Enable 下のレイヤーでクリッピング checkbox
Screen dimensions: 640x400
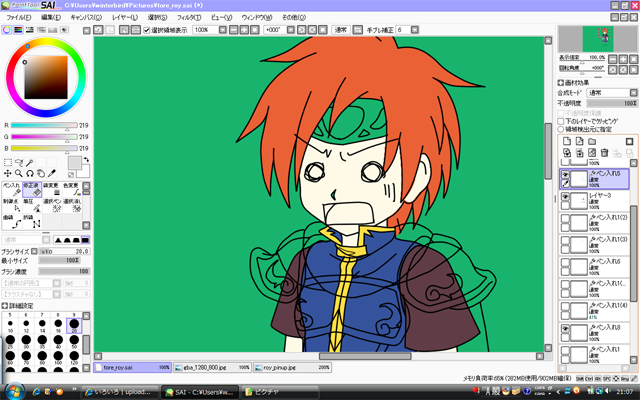click(x=561, y=121)
